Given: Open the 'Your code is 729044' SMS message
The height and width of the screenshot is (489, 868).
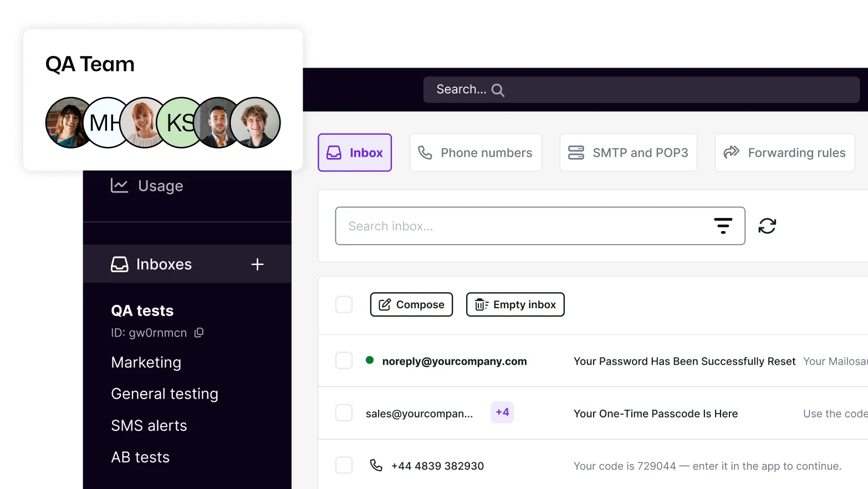Looking at the screenshot, I should 707,466.
